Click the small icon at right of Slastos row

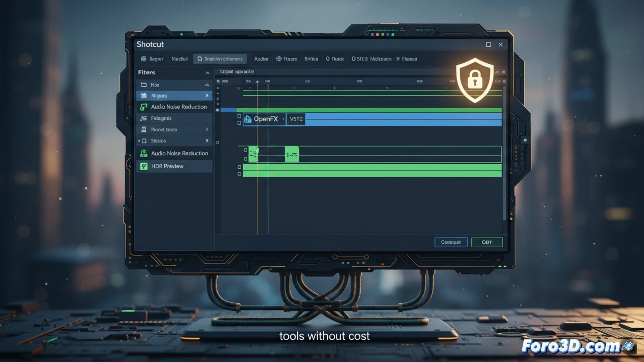pyautogui.click(x=207, y=141)
